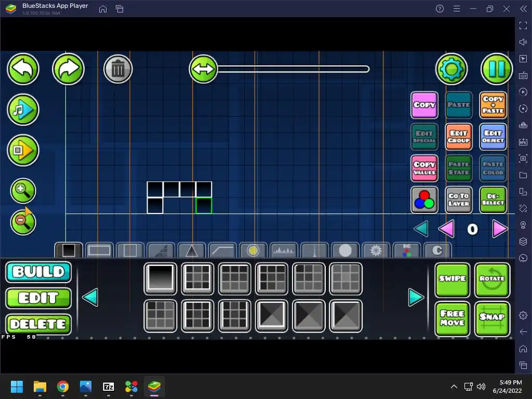Take a screenshot from BlueStacks sidebar
The height and width of the screenshot is (399, 532).
(523, 158)
